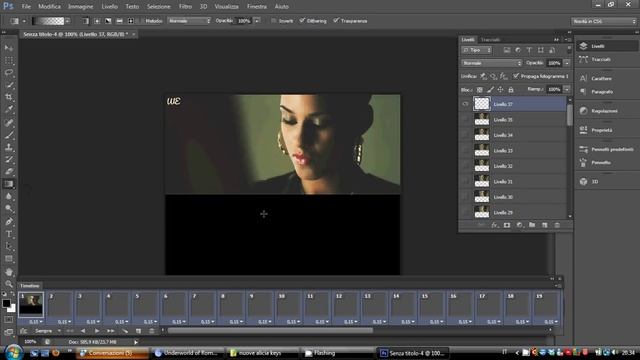Toggle the Inverti checkbox
The image size is (640, 360).
pos(273,21)
